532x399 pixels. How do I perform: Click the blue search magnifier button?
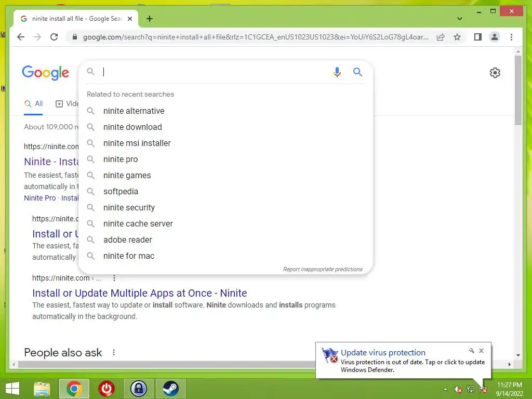[357, 72]
